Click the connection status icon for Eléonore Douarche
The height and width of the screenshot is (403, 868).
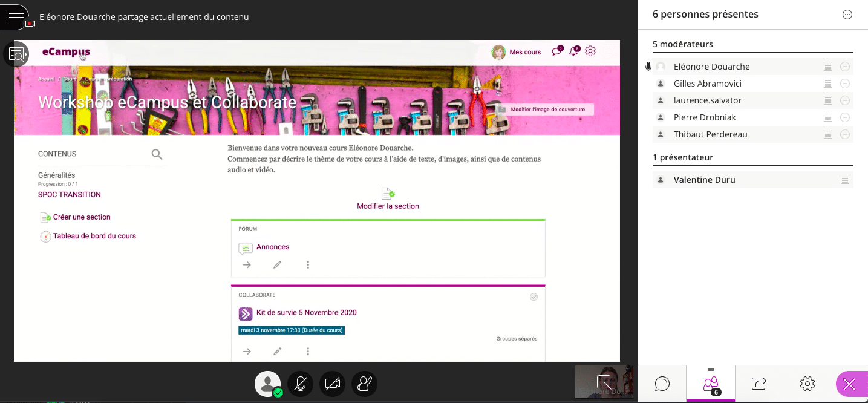(829, 67)
